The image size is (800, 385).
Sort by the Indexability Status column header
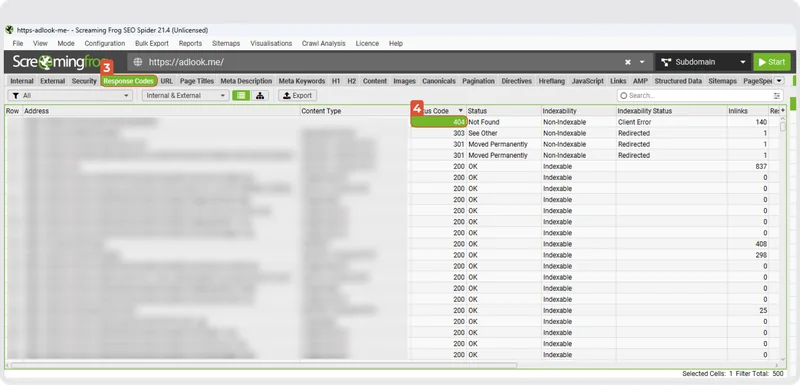coord(671,111)
